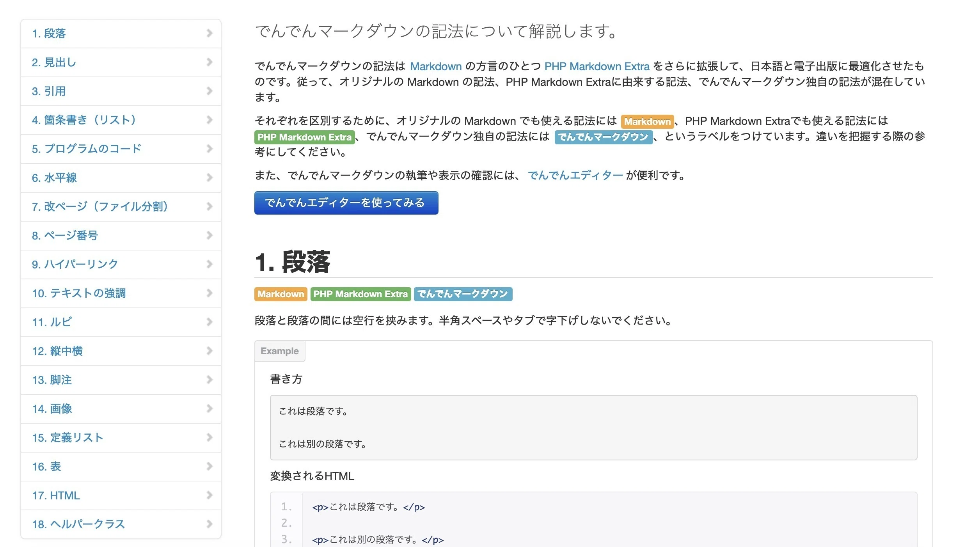The height and width of the screenshot is (547, 980).
Task: Open 7. 改ページ（ファイル分割） link
Action: pos(121,207)
